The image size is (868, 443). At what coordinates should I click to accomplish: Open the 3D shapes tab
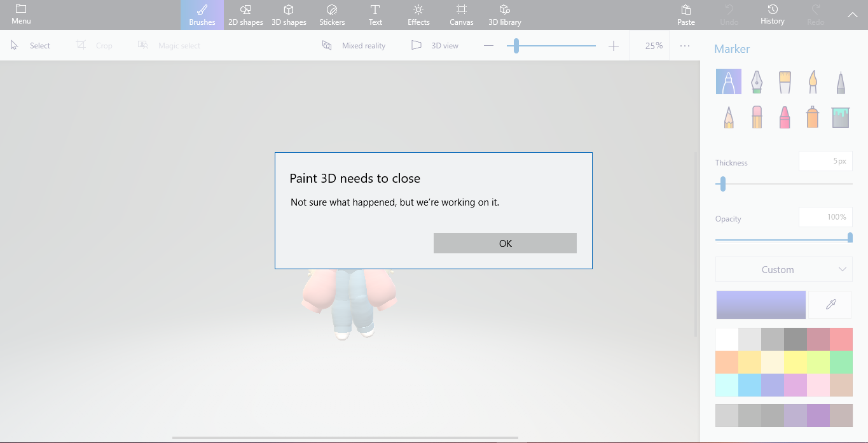click(x=289, y=15)
